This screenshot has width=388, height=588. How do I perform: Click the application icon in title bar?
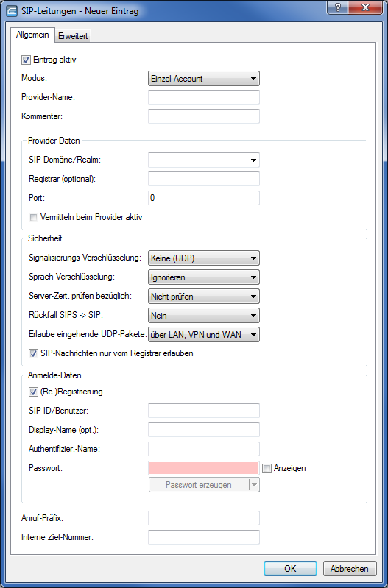11,11
